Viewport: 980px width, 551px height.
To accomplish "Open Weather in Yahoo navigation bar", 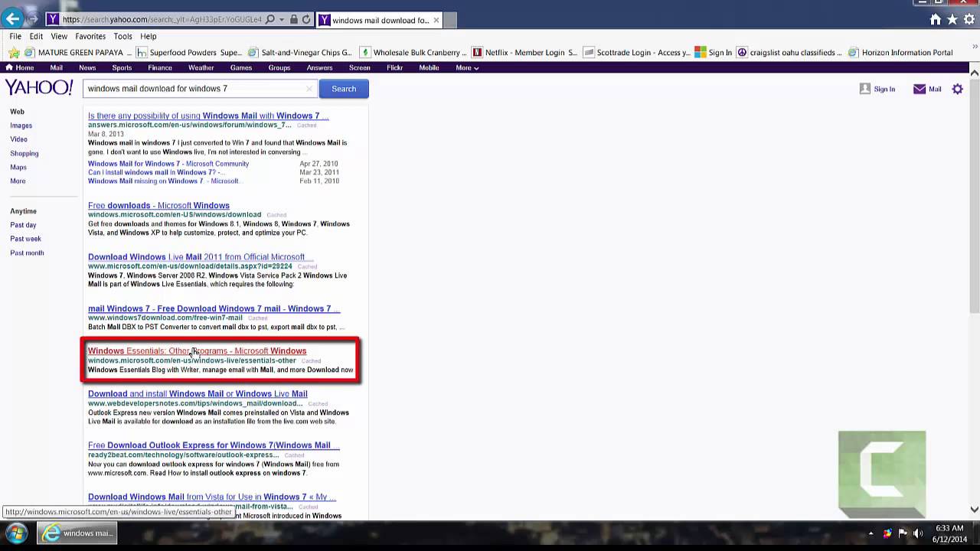I will pyautogui.click(x=201, y=67).
